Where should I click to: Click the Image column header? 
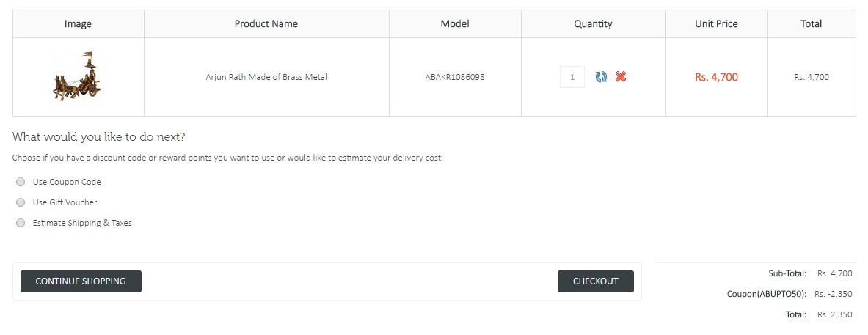(x=78, y=24)
